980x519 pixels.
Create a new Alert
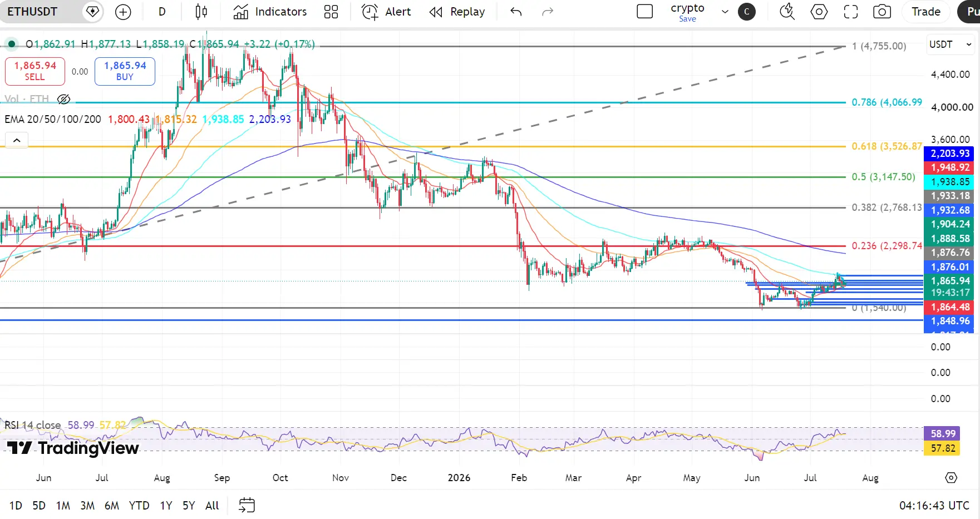[386, 12]
